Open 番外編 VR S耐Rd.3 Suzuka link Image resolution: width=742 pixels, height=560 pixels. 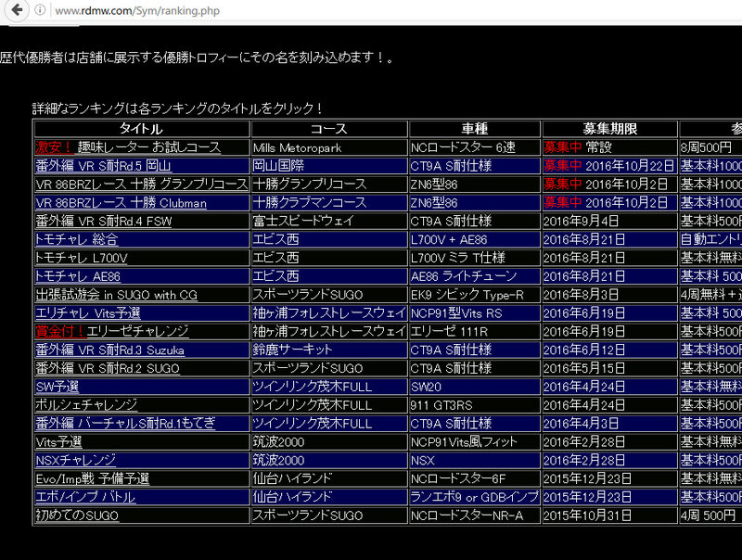pos(109,350)
